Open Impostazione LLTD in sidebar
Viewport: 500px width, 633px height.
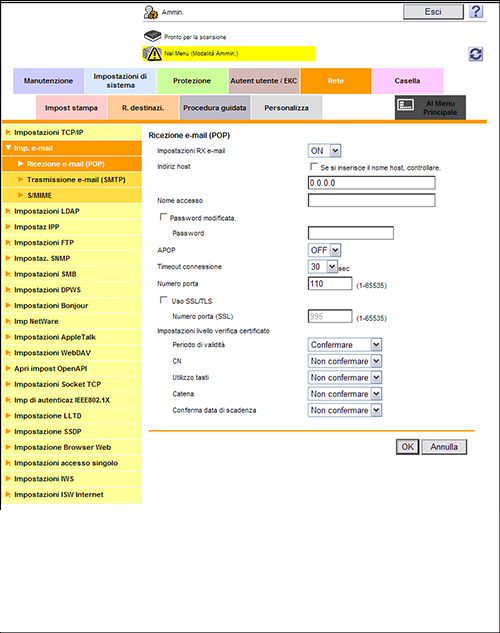click(x=72, y=416)
